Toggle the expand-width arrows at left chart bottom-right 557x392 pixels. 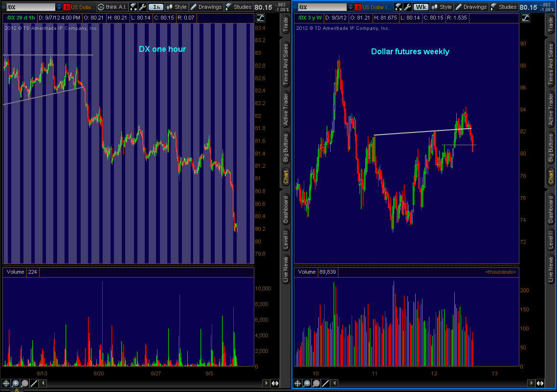coord(275,383)
